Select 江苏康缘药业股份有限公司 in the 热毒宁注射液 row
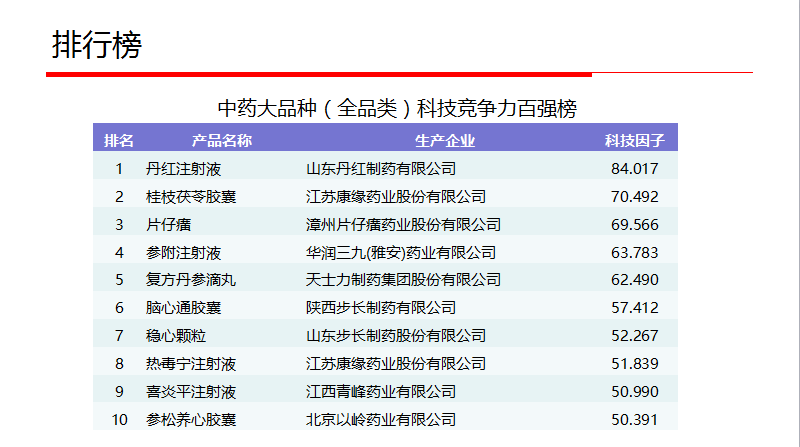Screen dimensions: 800x447 point(396,364)
